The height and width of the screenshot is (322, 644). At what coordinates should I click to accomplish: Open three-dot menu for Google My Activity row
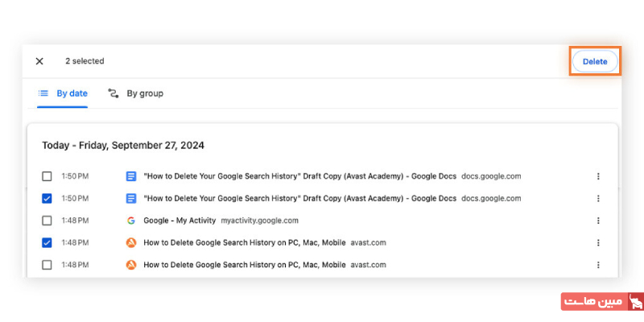pos(598,221)
